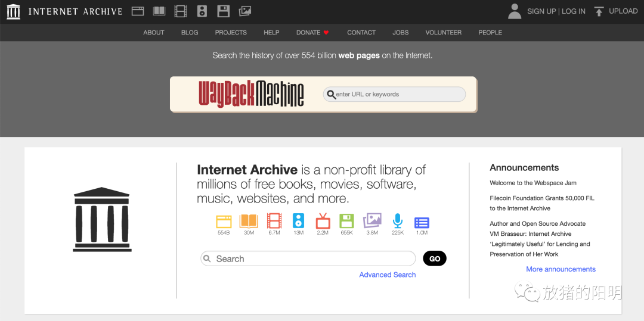This screenshot has width=644, height=321.
Task: Open the VOLUNTEER menu item
Action: (x=444, y=32)
